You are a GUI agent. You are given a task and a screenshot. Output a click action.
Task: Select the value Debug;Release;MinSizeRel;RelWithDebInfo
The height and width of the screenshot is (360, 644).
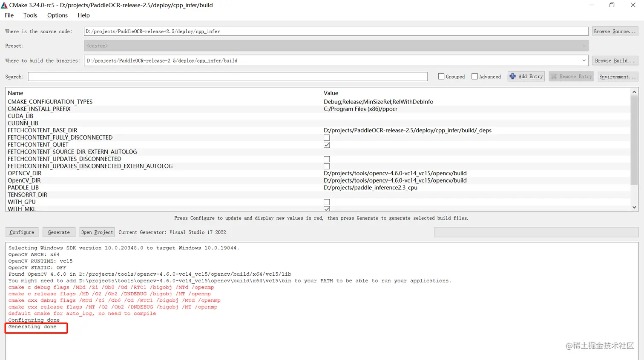(379, 102)
